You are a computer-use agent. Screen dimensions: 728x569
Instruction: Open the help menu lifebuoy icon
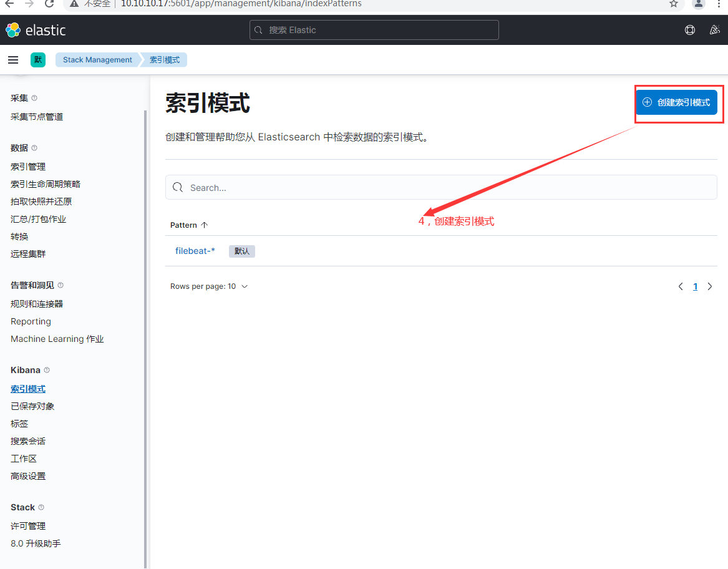pyautogui.click(x=690, y=30)
